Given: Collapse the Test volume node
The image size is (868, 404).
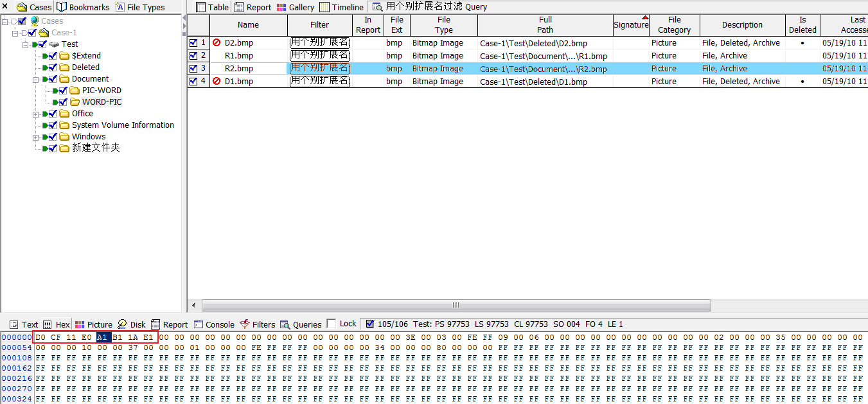Looking at the screenshot, I should click(x=26, y=44).
